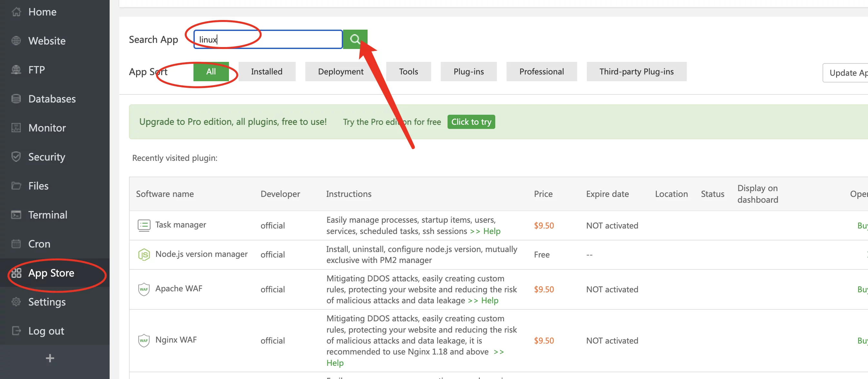Open the Security shield icon
The width and height of the screenshot is (868, 379).
16,157
